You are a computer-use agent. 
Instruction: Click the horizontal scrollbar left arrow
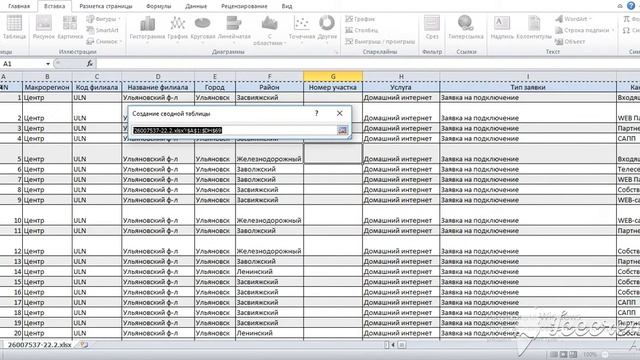(393, 345)
